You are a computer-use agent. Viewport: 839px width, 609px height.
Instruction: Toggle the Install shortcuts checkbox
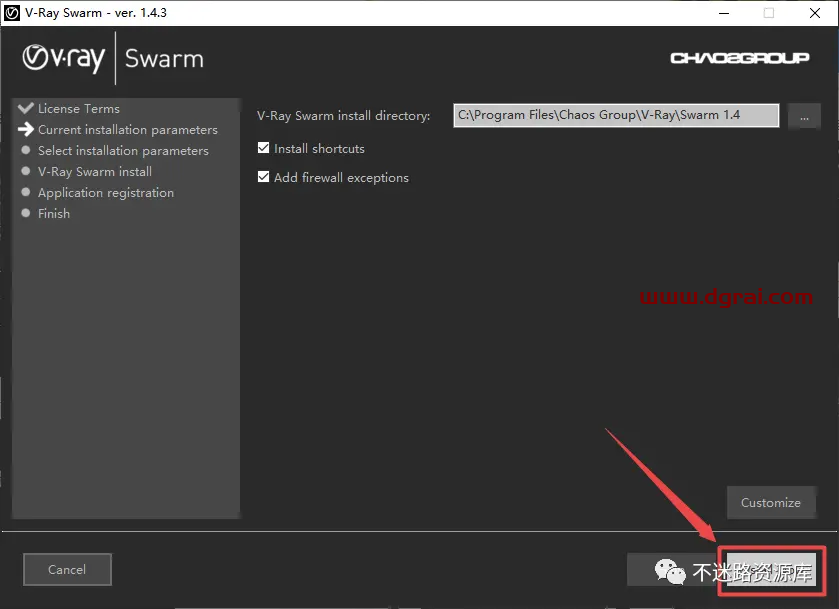263,148
